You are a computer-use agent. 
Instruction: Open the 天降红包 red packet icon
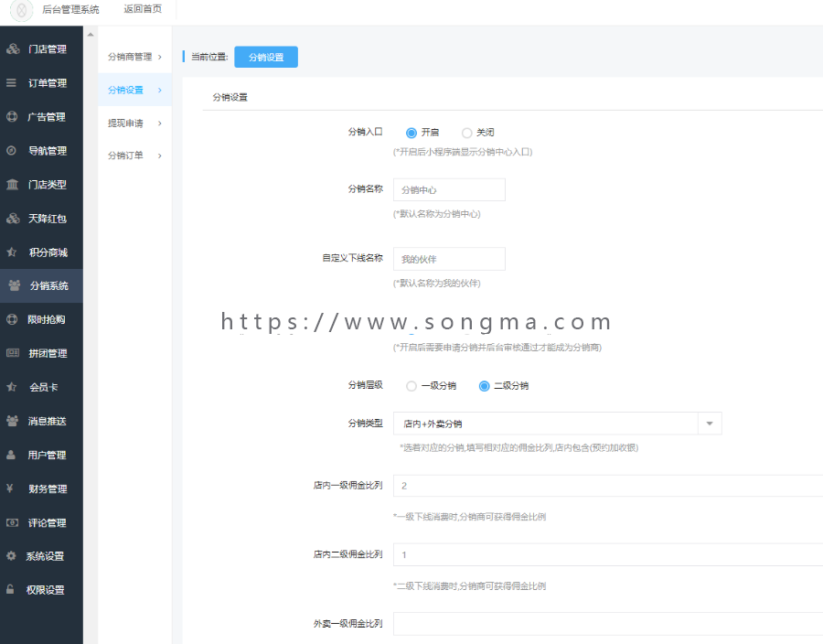11,218
